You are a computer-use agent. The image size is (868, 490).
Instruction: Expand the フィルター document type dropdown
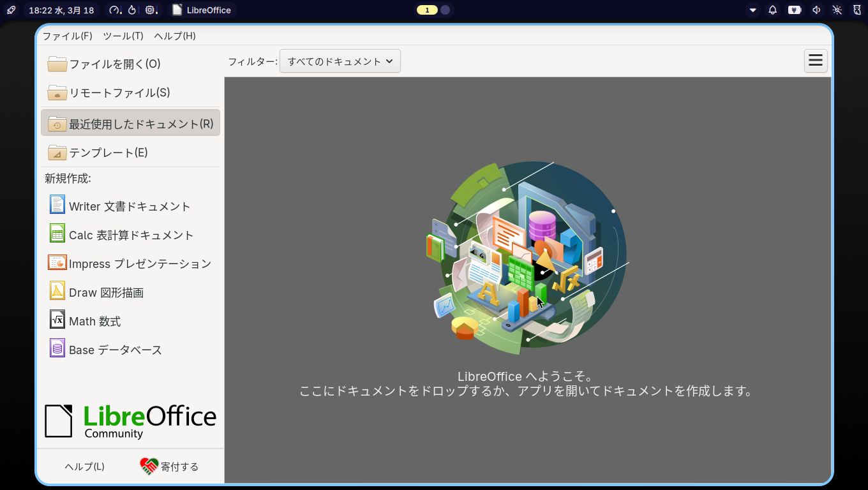tap(340, 61)
